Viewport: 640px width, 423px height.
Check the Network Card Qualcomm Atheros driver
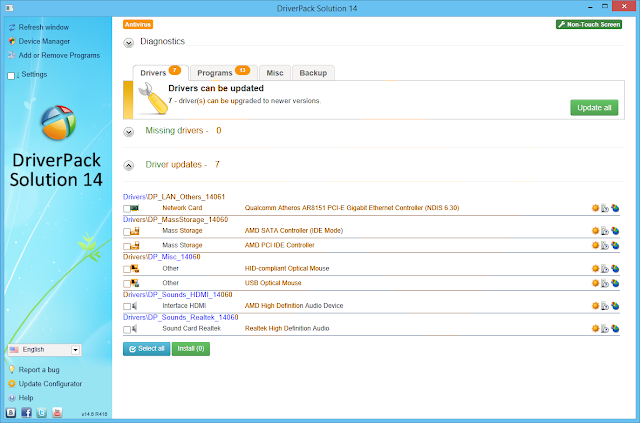click(127, 209)
